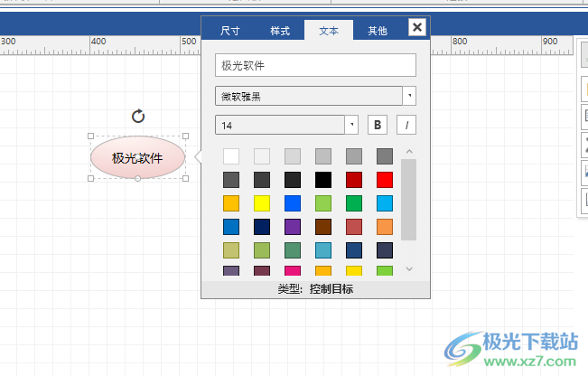Select the bright red color swatch

385,180
